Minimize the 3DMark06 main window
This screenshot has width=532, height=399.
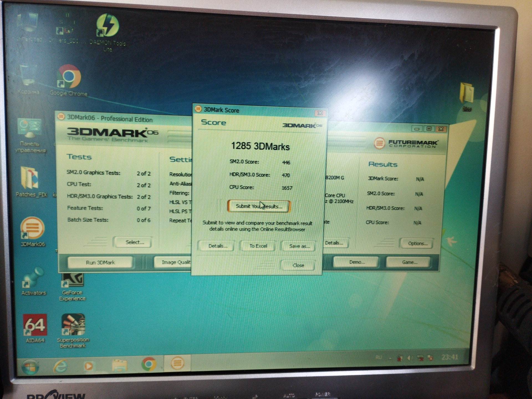coord(416,129)
